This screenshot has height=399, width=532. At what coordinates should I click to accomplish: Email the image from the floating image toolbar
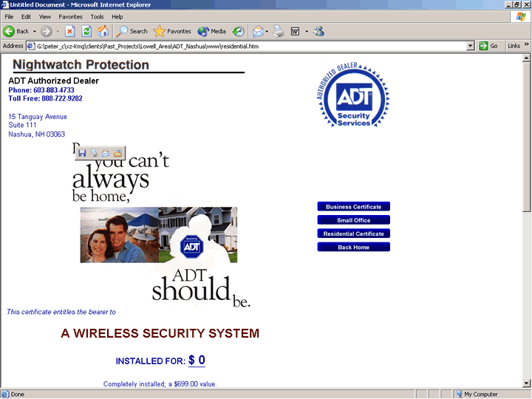click(106, 154)
